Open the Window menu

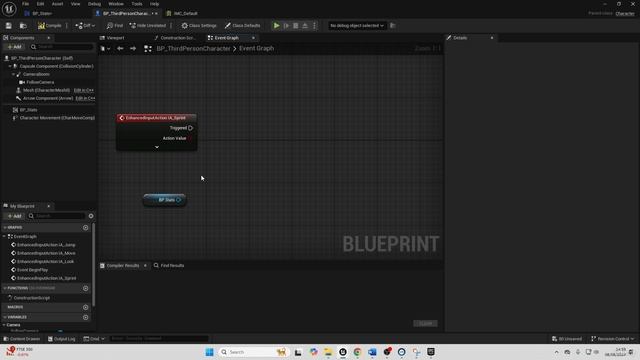116,4
